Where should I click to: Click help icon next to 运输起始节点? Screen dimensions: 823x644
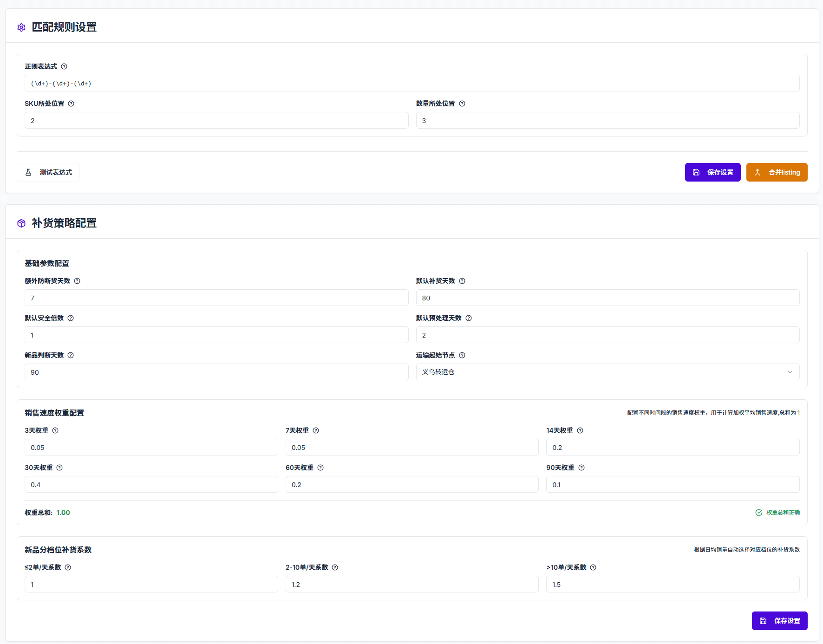point(462,355)
